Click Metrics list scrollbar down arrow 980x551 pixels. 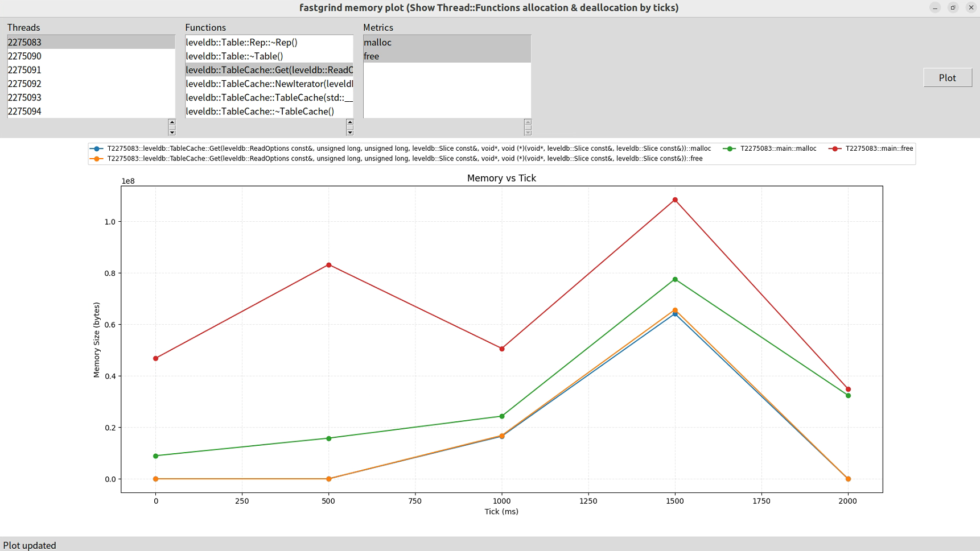coord(528,132)
